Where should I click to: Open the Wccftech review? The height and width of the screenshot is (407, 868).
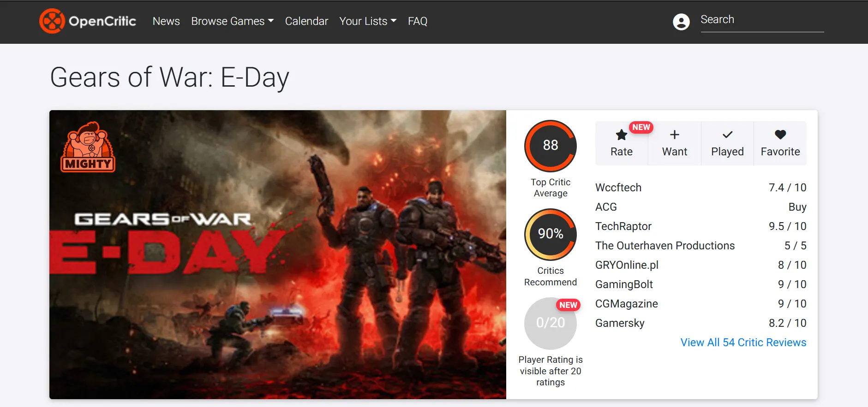pos(618,188)
